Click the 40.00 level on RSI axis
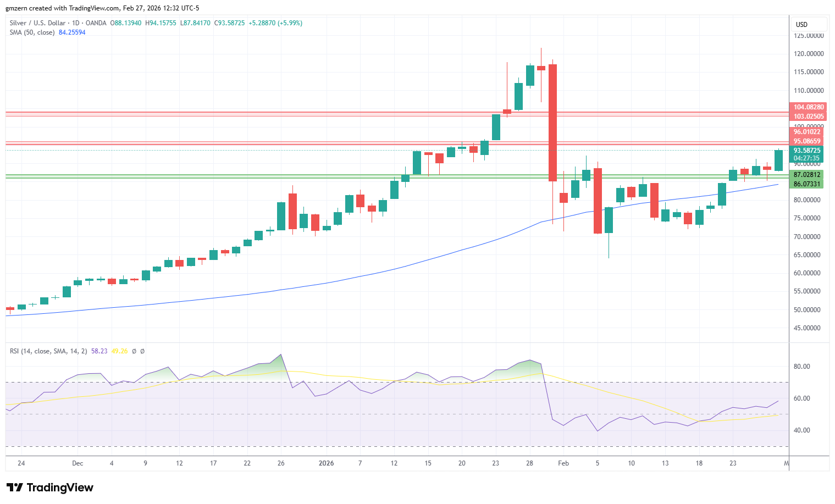 tap(801, 430)
